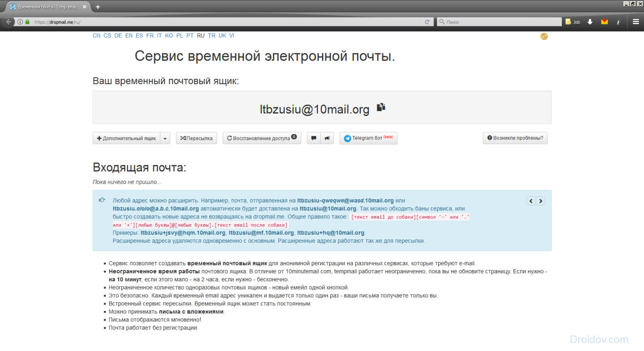The width and height of the screenshot is (644, 351).
Task: Click the megaphone announcement button
Action: tap(327, 138)
